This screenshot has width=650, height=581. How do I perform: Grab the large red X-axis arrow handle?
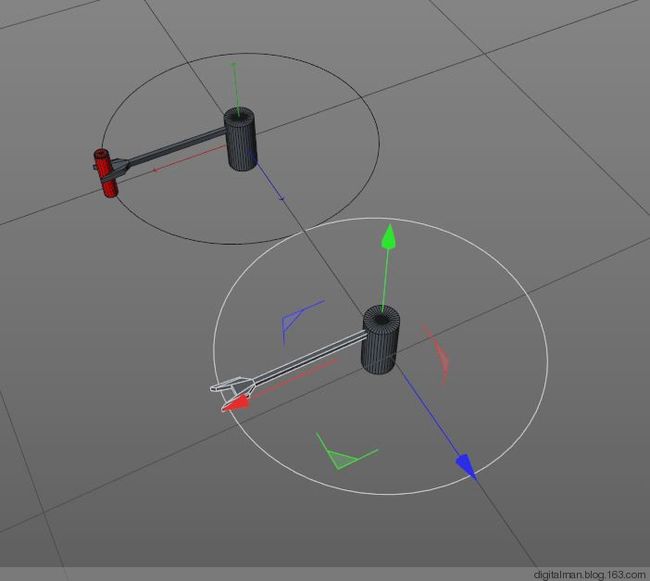[x=235, y=404]
